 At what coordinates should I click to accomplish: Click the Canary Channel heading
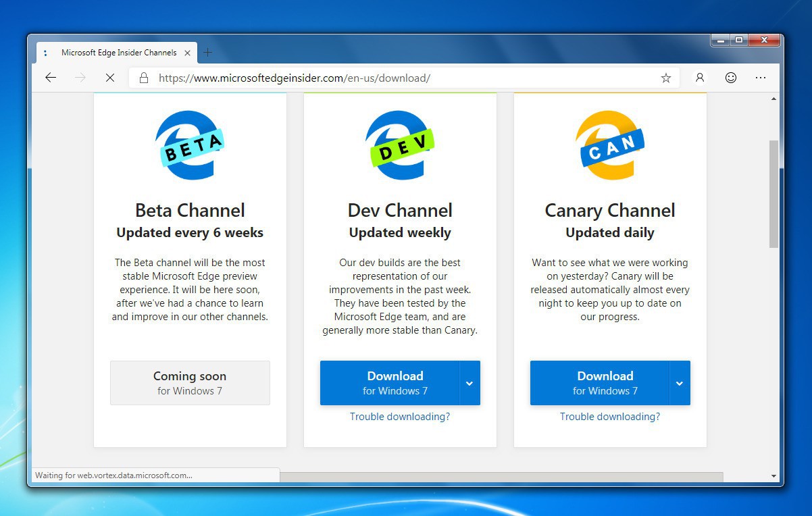(x=610, y=210)
